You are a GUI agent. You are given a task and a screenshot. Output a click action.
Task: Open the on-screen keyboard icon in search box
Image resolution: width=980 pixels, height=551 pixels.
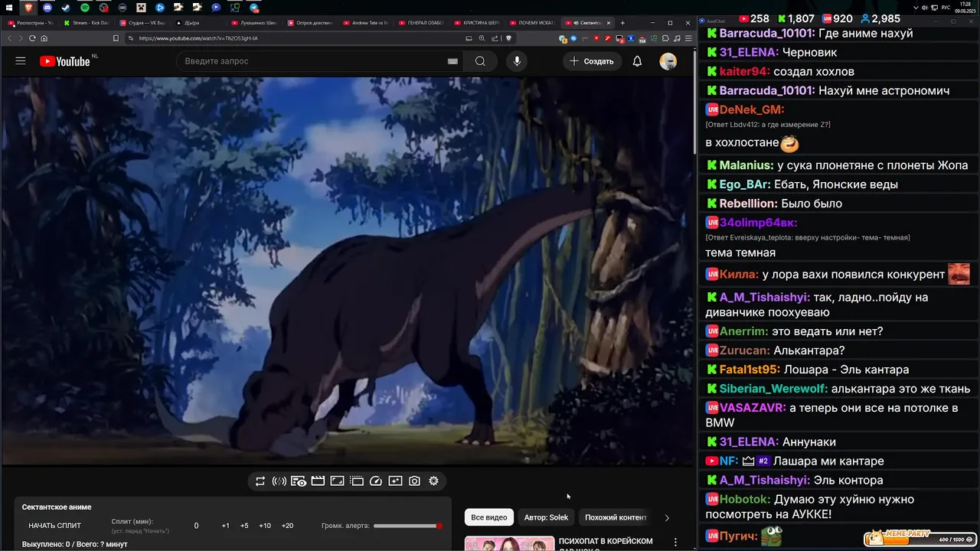(x=452, y=61)
